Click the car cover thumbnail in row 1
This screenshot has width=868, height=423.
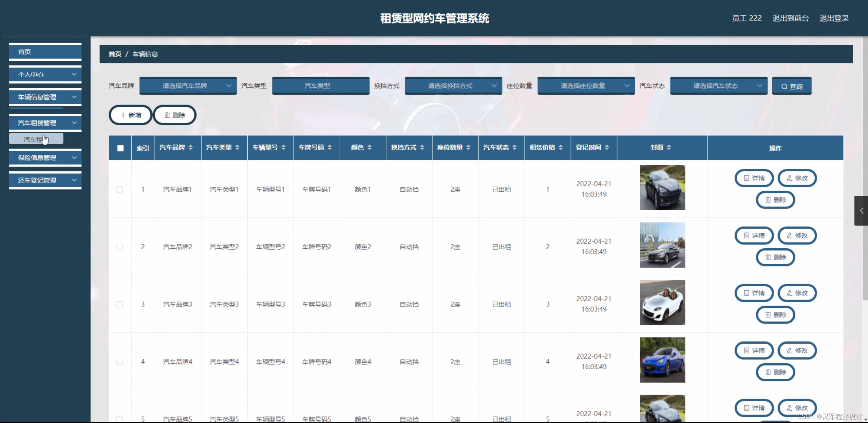coord(662,187)
